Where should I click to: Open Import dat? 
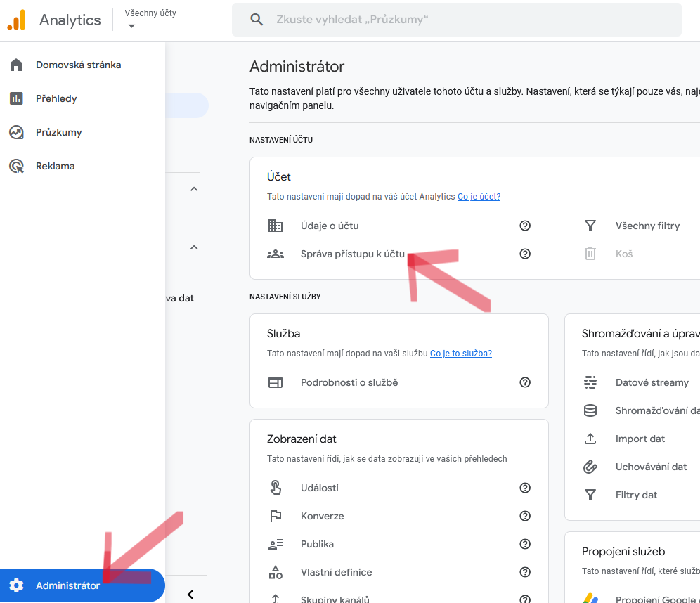click(x=640, y=439)
